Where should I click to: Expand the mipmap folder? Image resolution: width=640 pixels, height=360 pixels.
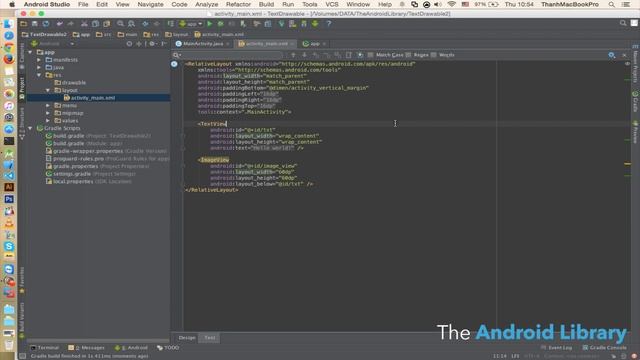pyautogui.click(x=48, y=113)
